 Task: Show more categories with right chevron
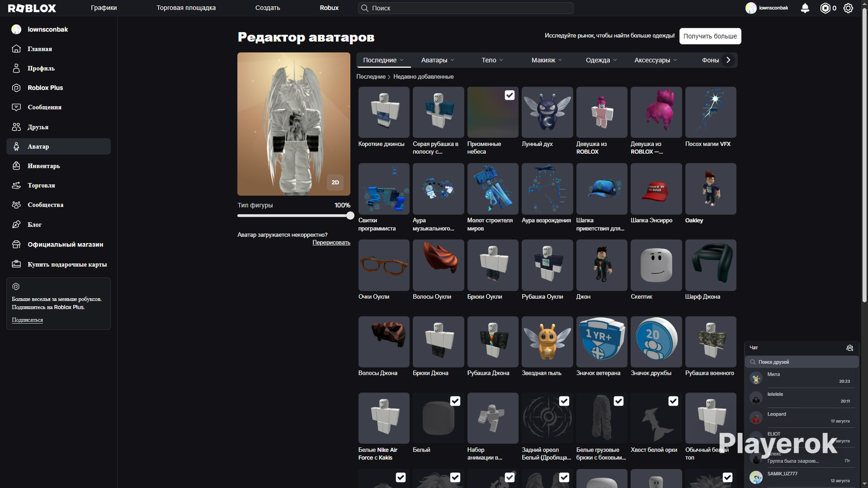(728, 60)
